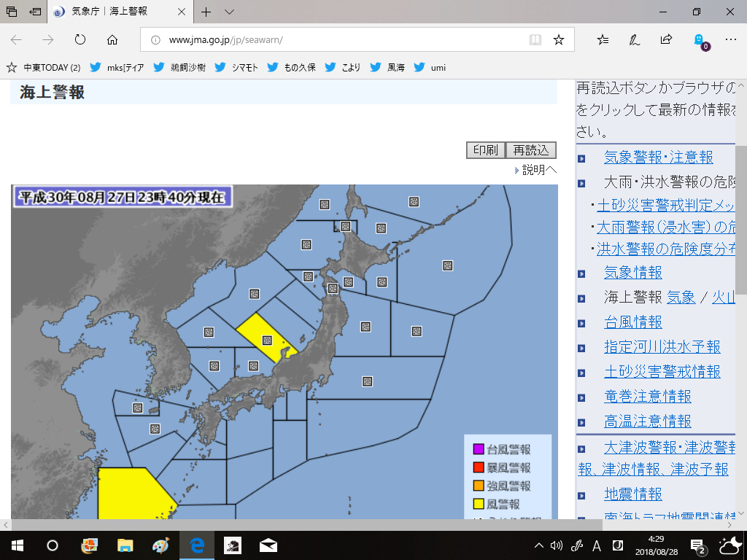Open the umi Twitter bookmark

tap(430, 68)
